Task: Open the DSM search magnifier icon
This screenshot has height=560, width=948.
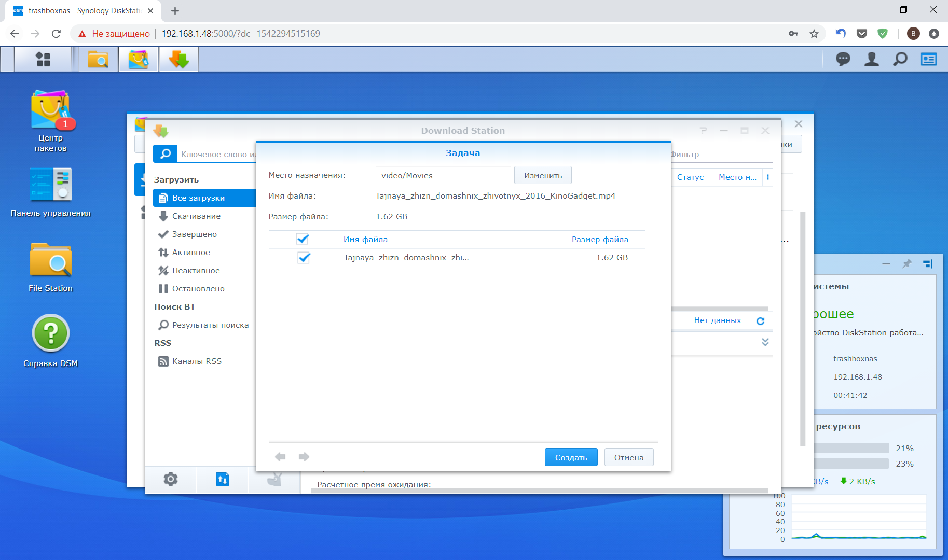Action: 900,60
